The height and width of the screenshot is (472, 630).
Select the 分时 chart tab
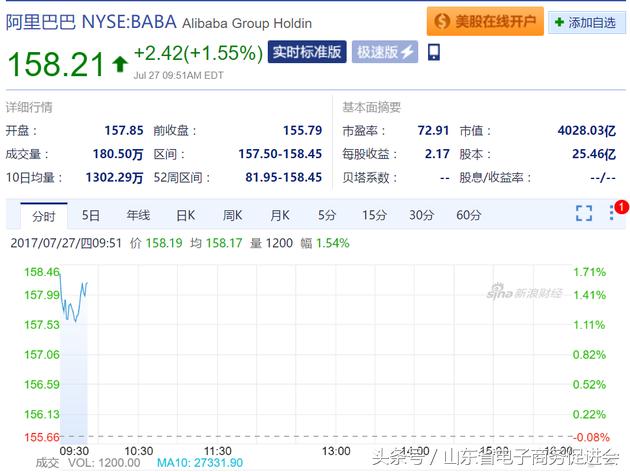click(x=43, y=215)
